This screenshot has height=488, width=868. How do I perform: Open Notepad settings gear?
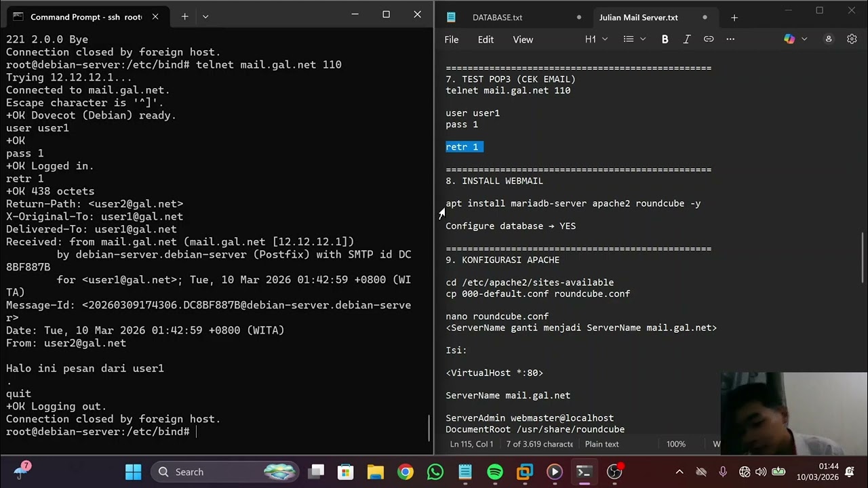point(852,39)
